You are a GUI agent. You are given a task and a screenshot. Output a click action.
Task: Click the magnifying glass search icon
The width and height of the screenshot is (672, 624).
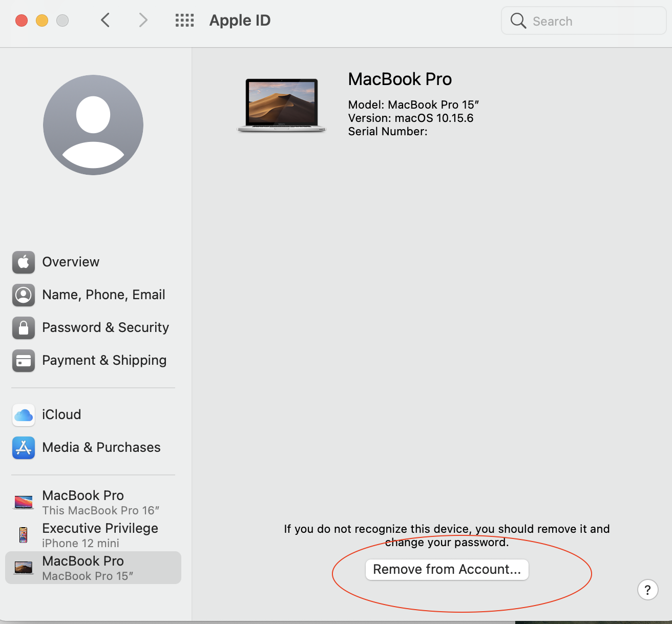518,21
